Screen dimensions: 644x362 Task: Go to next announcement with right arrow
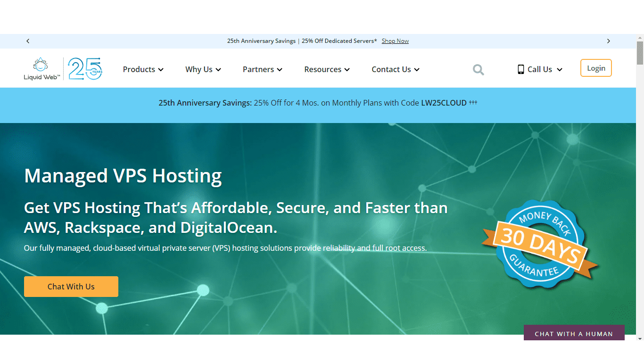pyautogui.click(x=609, y=41)
